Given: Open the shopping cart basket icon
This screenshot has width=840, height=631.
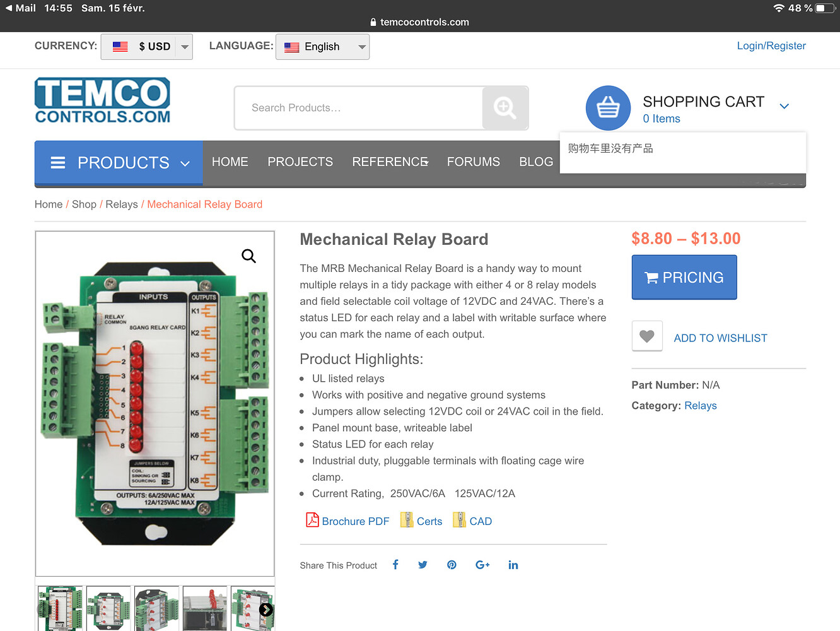Looking at the screenshot, I should coord(608,107).
